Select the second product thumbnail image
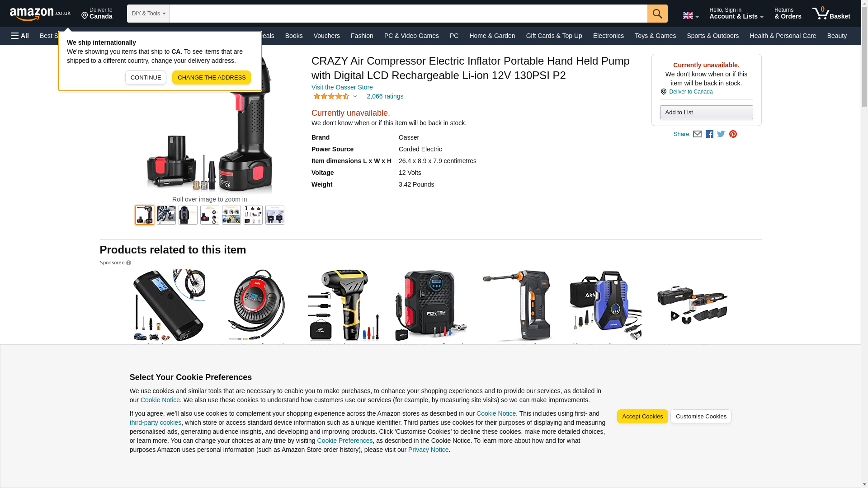 (166, 215)
